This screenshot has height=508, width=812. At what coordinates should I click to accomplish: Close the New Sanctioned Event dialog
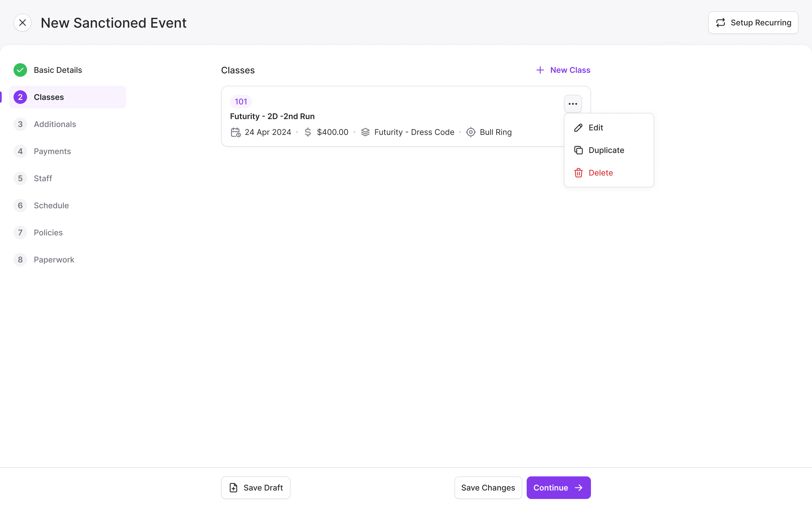(x=23, y=23)
